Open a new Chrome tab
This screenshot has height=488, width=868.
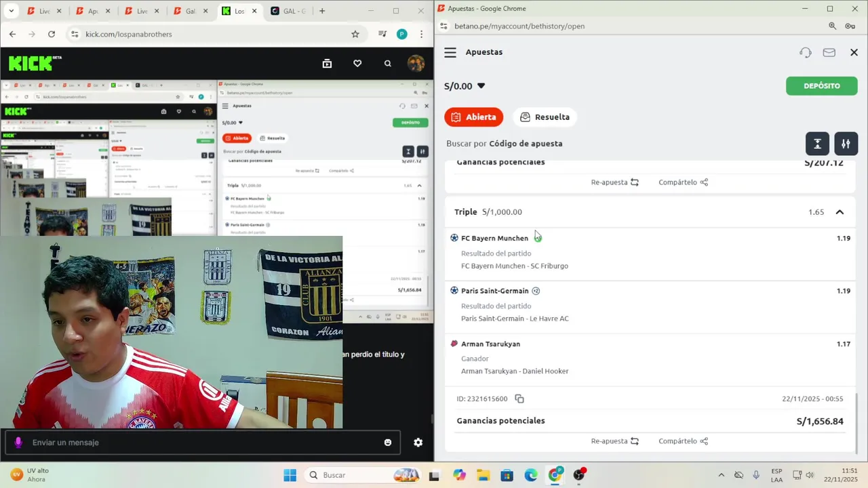pyautogui.click(x=322, y=11)
